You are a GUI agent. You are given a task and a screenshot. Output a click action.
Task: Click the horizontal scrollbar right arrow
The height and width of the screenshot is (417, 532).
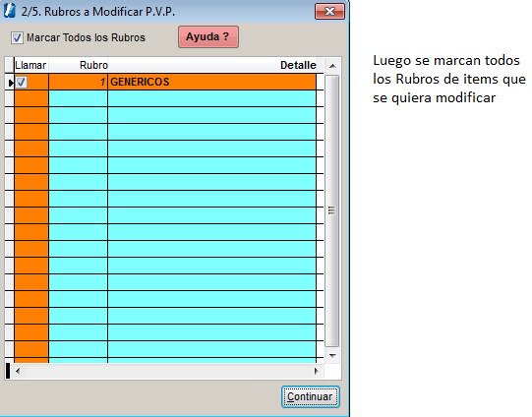[x=317, y=371]
